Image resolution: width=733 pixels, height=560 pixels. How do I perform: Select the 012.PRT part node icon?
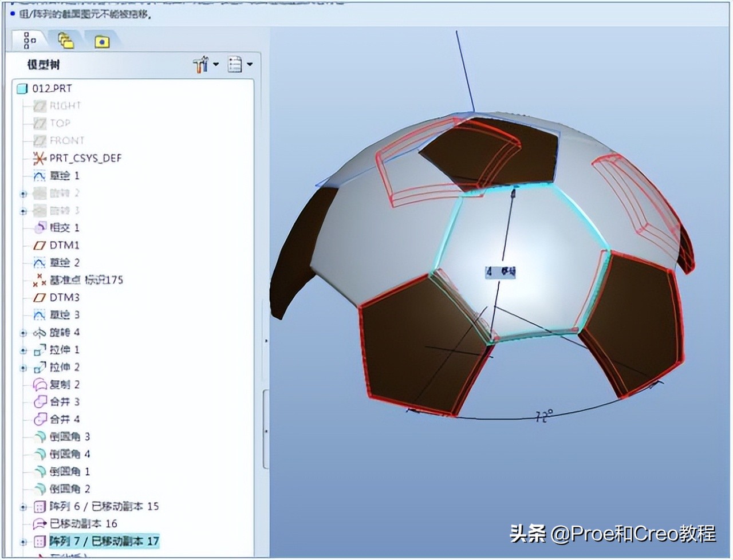tap(23, 88)
